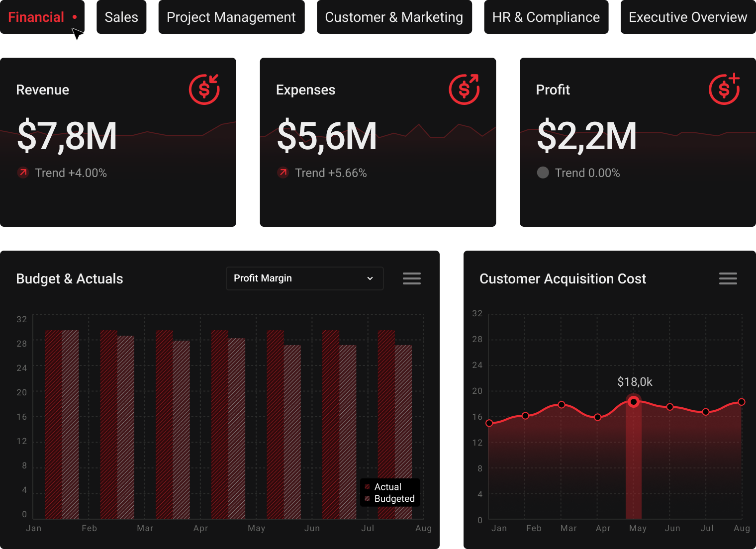Click the Budget & Actuals title
This screenshot has height=549, width=756.
point(70,278)
